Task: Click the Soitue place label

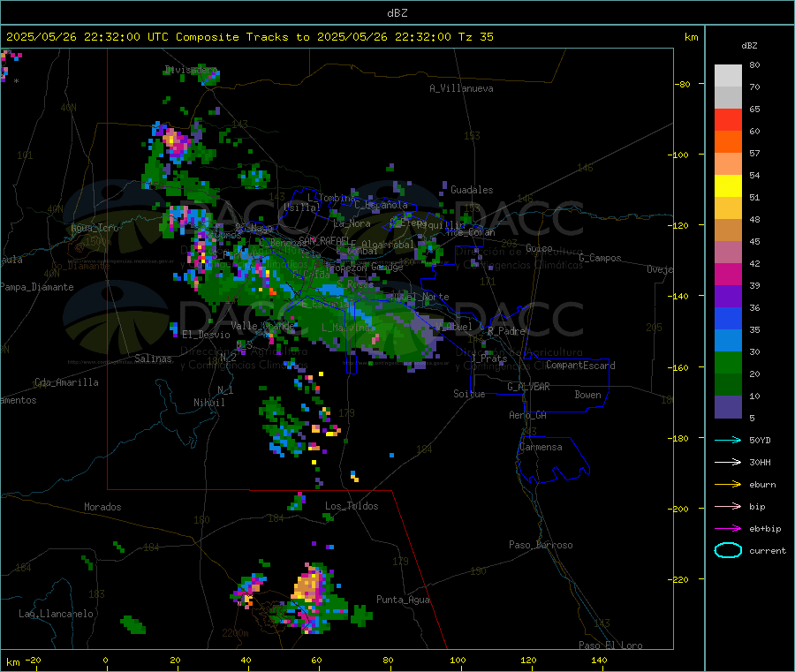Action: tap(469, 394)
